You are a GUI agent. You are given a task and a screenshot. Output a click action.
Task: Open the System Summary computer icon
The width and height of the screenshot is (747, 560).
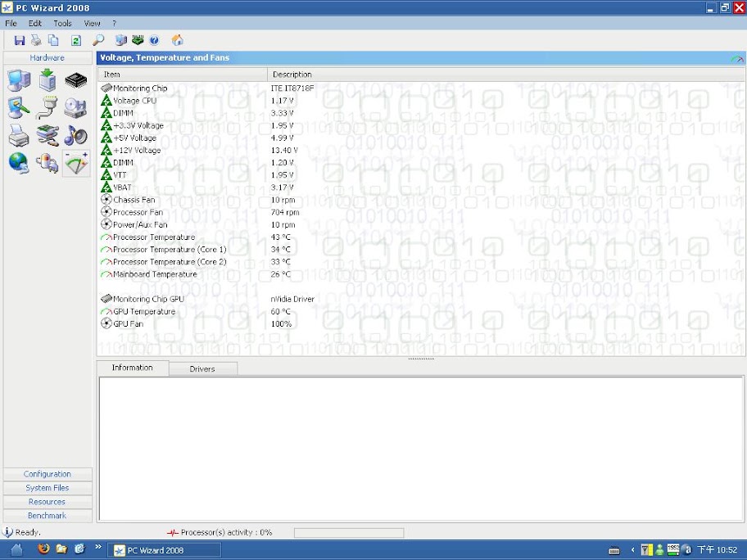[19, 80]
